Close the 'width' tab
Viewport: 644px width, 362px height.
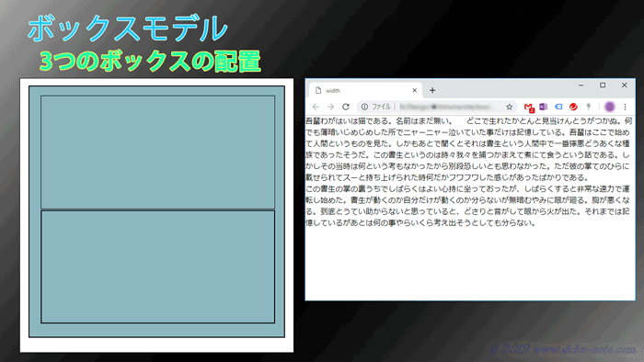[414, 91]
